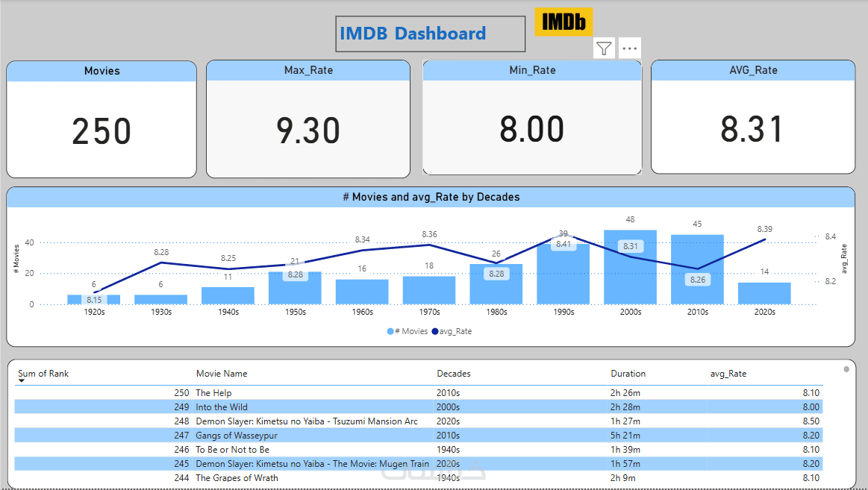
Task: Click duration '2h 26m' cell
Action: pos(625,392)
